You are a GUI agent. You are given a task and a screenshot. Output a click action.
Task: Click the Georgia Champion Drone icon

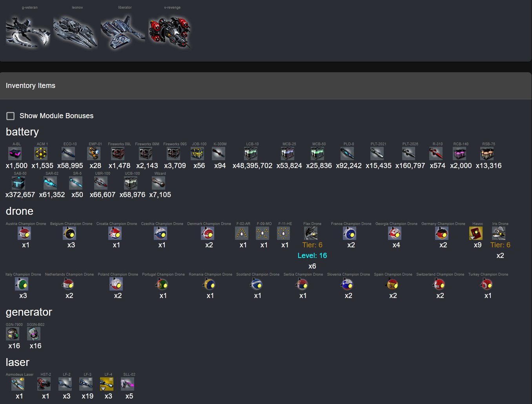tap(395, 233)
